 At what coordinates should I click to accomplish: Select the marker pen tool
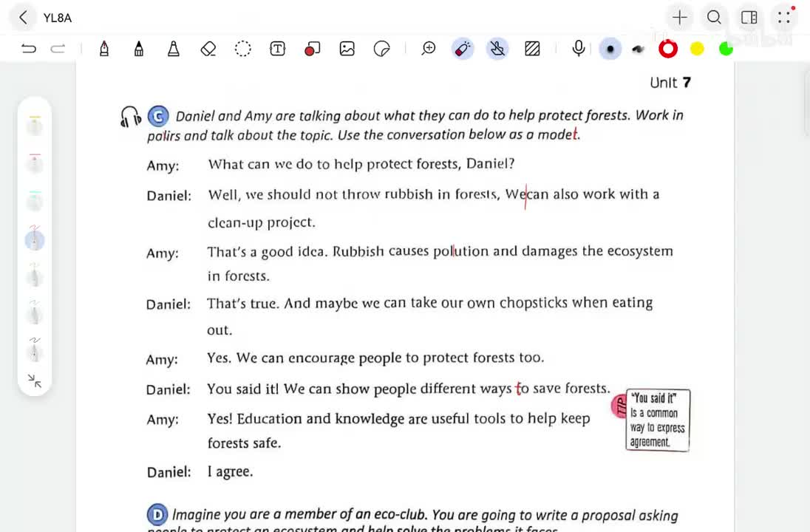138,49
